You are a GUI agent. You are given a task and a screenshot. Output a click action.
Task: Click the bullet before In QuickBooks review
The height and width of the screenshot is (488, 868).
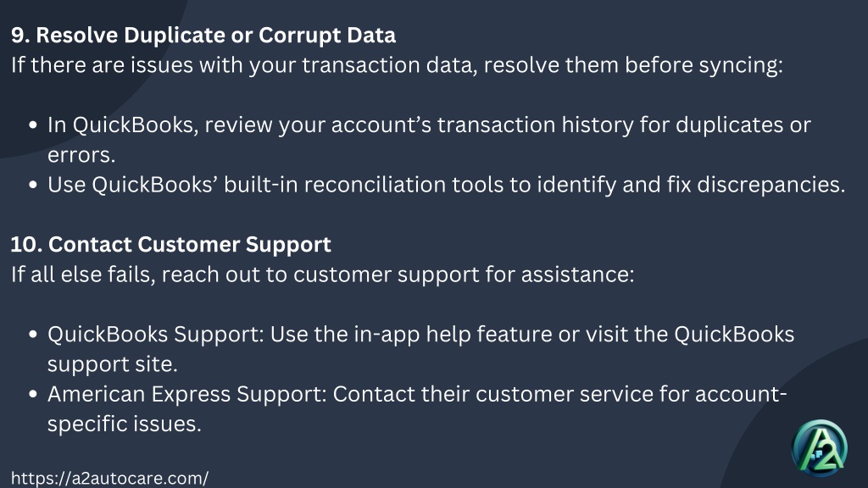click(33, 125)
